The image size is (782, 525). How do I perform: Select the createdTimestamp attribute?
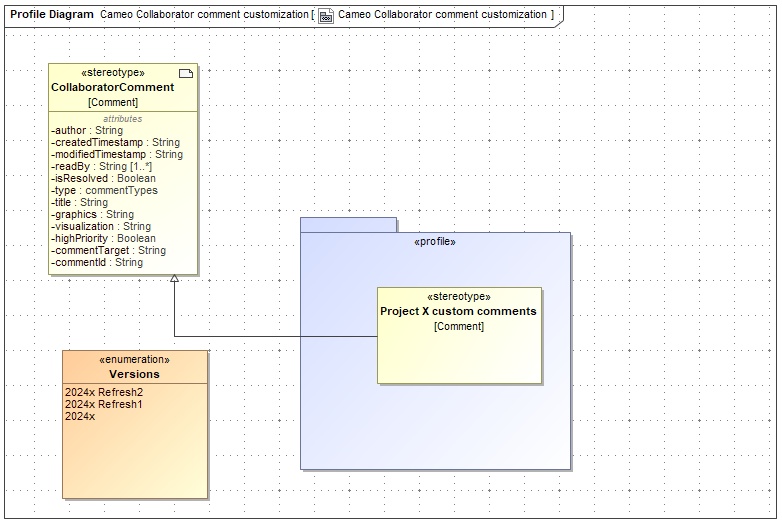(115, 143)
